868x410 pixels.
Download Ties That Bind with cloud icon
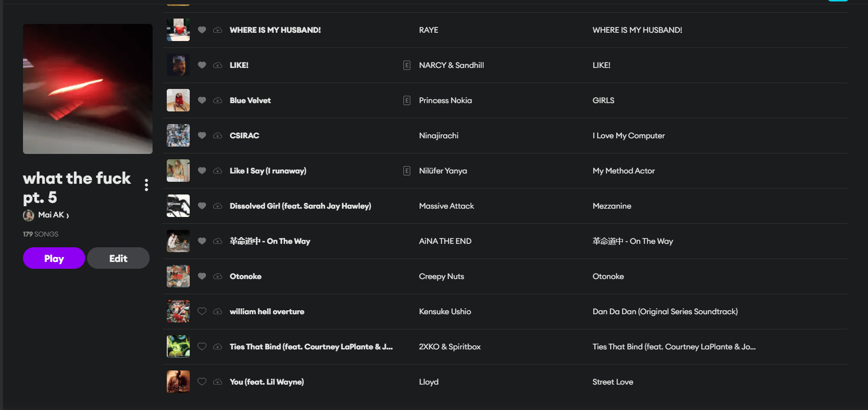pos(218,346)
